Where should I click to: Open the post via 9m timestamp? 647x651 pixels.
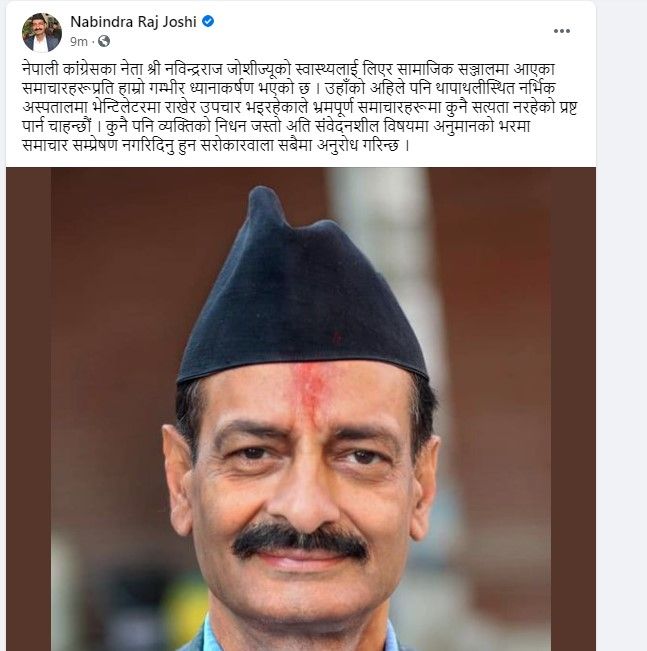click(x=79, y=42)
